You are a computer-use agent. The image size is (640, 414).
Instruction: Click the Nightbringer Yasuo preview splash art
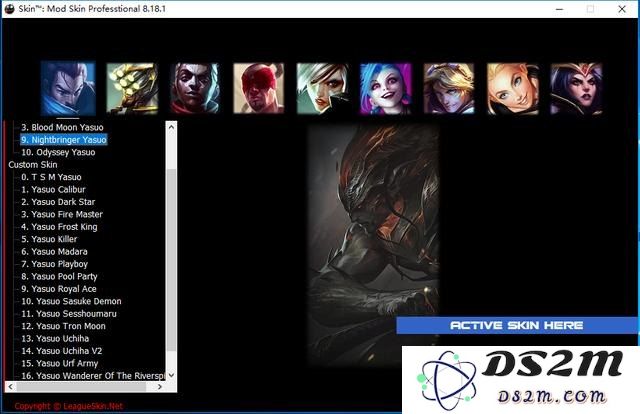coord(373,245)
